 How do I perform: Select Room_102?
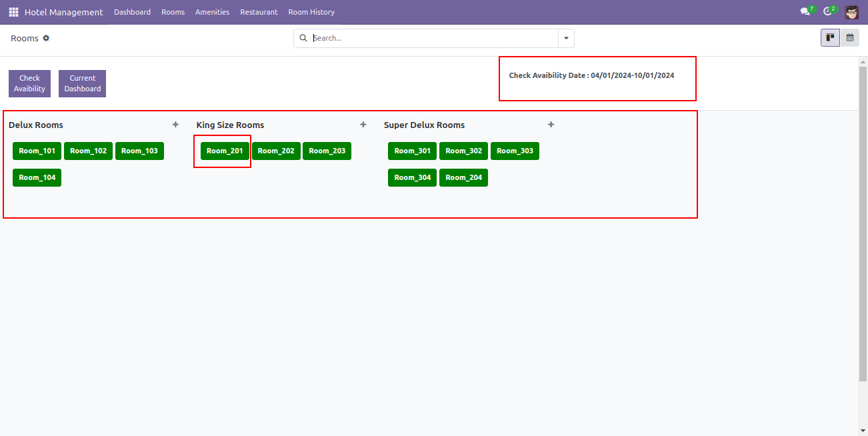click(x=89, y=151)
